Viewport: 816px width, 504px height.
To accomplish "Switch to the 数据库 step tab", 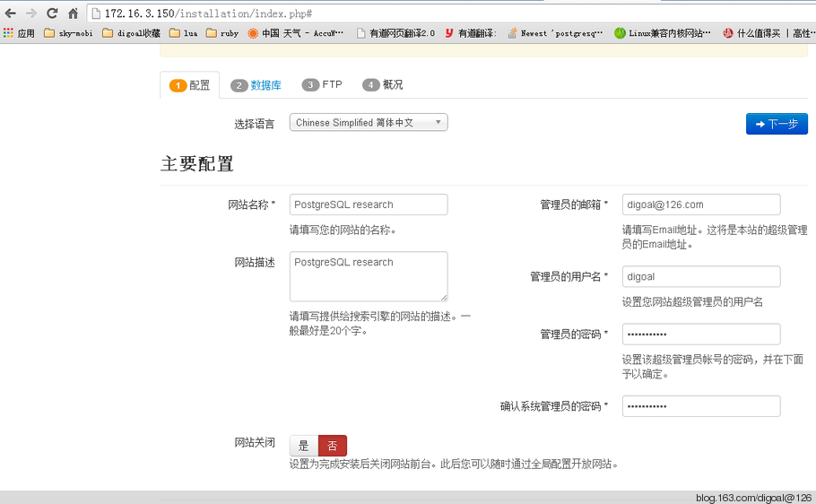I will pyautogui.click(x=256, y=85).
